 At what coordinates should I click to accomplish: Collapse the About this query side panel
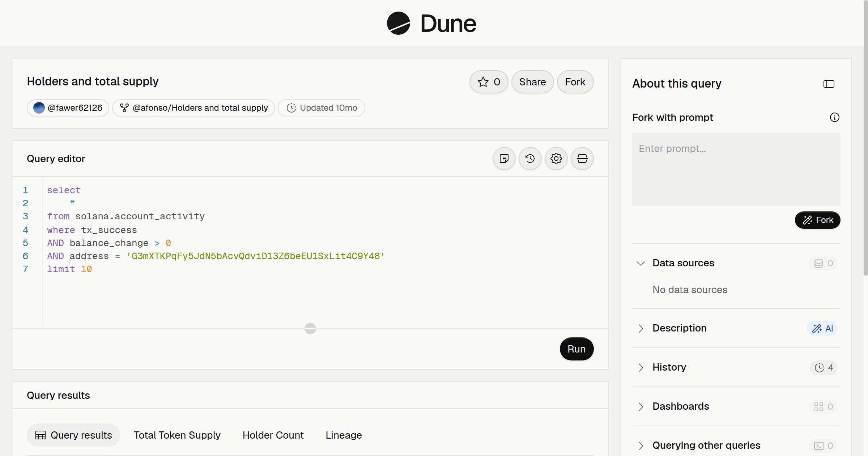[829, 84]
